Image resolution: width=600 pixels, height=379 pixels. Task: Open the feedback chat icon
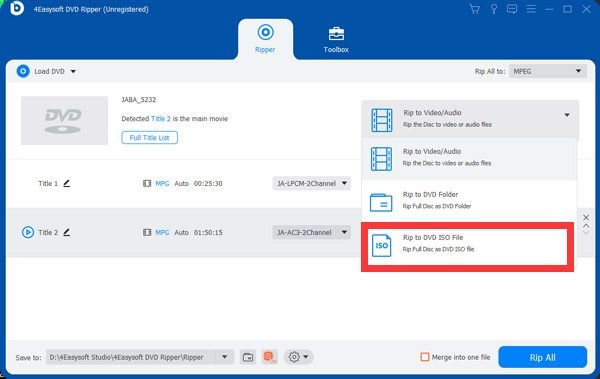coord(512,9)
